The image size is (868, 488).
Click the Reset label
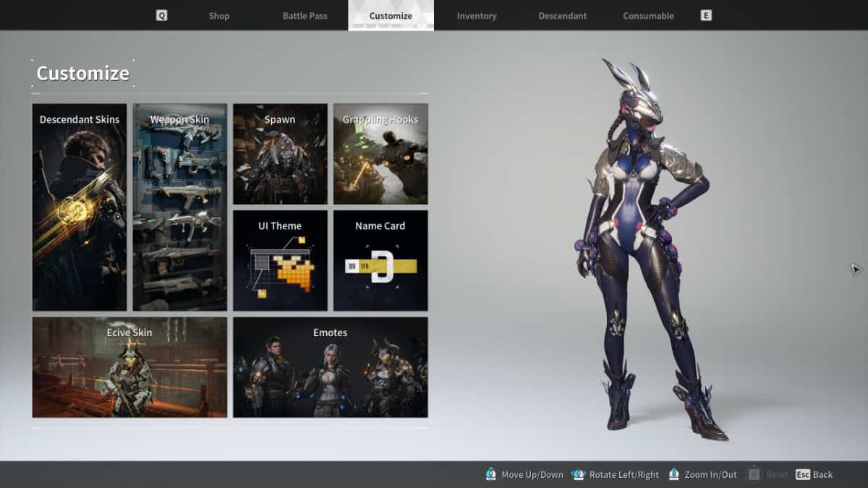click(778, 474)
